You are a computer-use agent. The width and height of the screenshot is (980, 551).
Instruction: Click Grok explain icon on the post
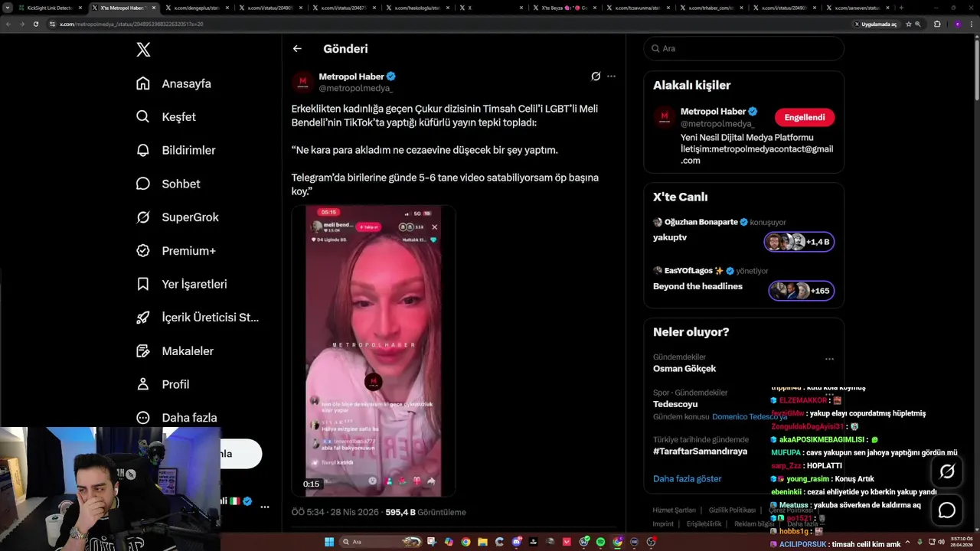coord(596,77)
